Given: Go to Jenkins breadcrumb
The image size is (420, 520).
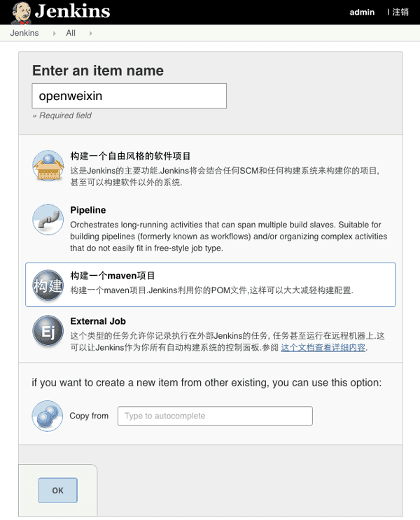Looking at the screenshot, I should point(24,33).
